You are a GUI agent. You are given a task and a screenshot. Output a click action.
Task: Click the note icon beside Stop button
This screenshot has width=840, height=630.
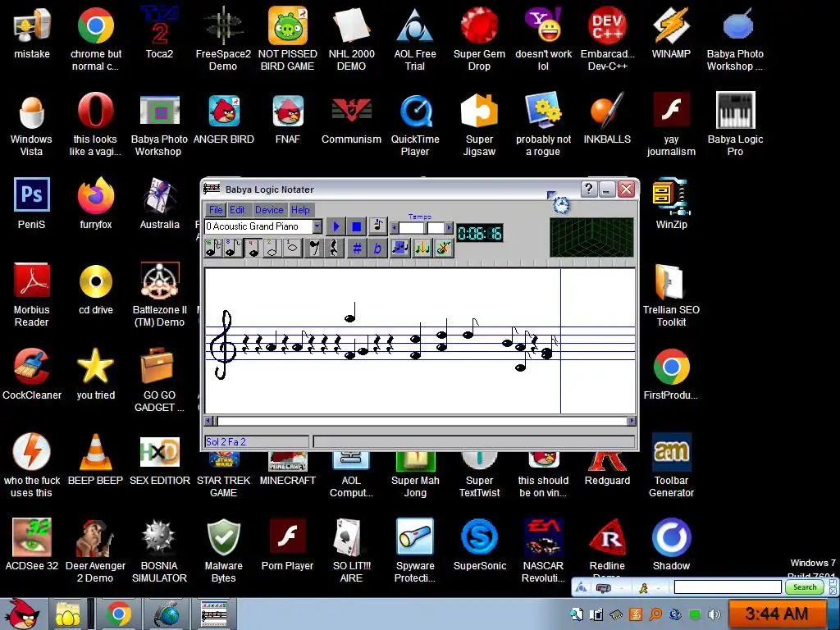377,226
